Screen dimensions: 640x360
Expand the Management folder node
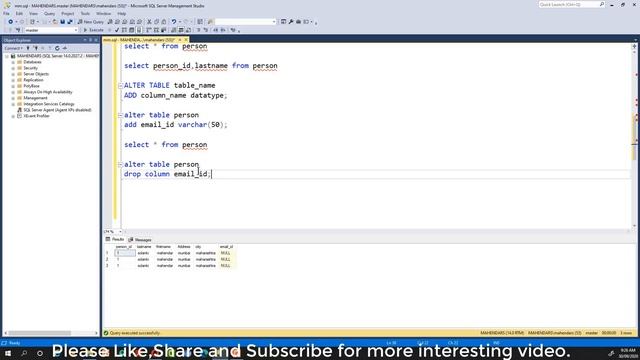coord(13,98)
